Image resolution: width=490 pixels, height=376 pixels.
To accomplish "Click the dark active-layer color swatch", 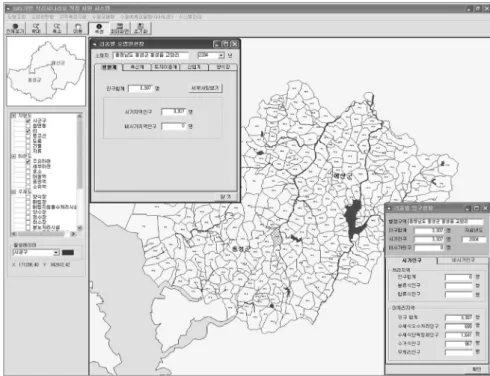I will coord(68,252).
